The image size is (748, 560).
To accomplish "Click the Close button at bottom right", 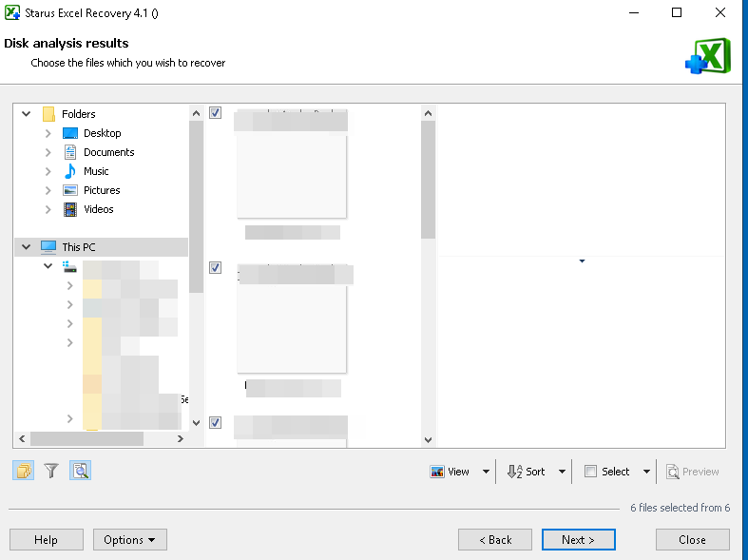I will click(x=692, y=540).
